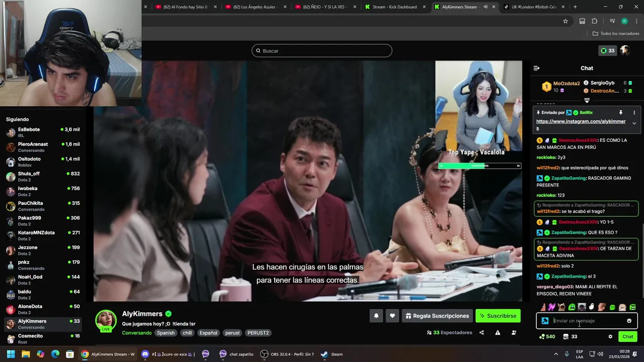
Task: Click the Enviar un mensaje chat input
Action: [x=587, y=321]
